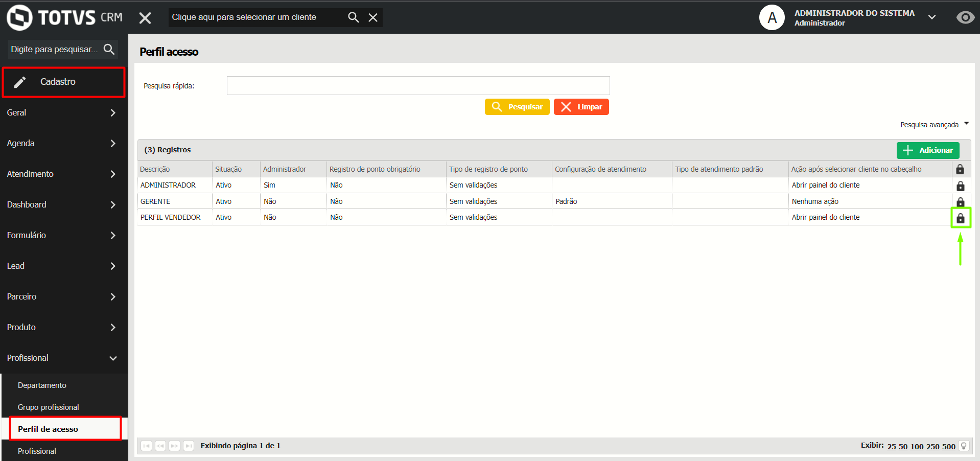The image size is (980, 461).
Task: Select the GERENTE description cell
Action: 175,201
